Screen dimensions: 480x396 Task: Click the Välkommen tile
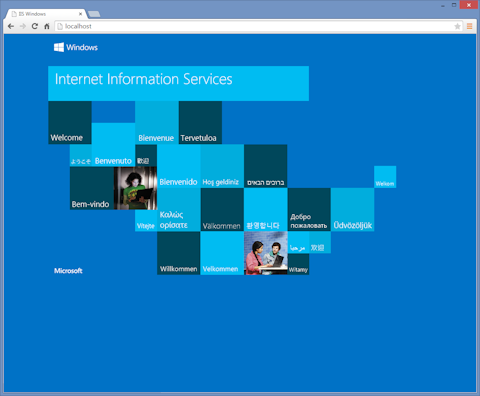click(x=222, y=210)
